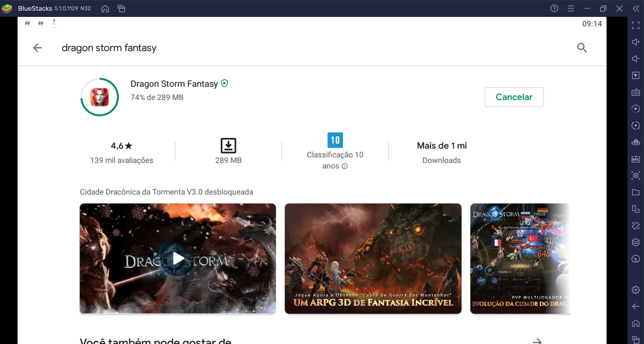Play the Dragon Storm trailer video
Image resolution: width=644 pixels, height=344 pixels.
pos(178,258)
